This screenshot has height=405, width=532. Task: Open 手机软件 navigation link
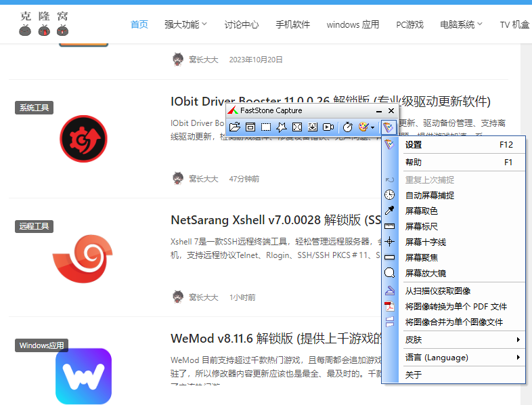tap(292, 24)
